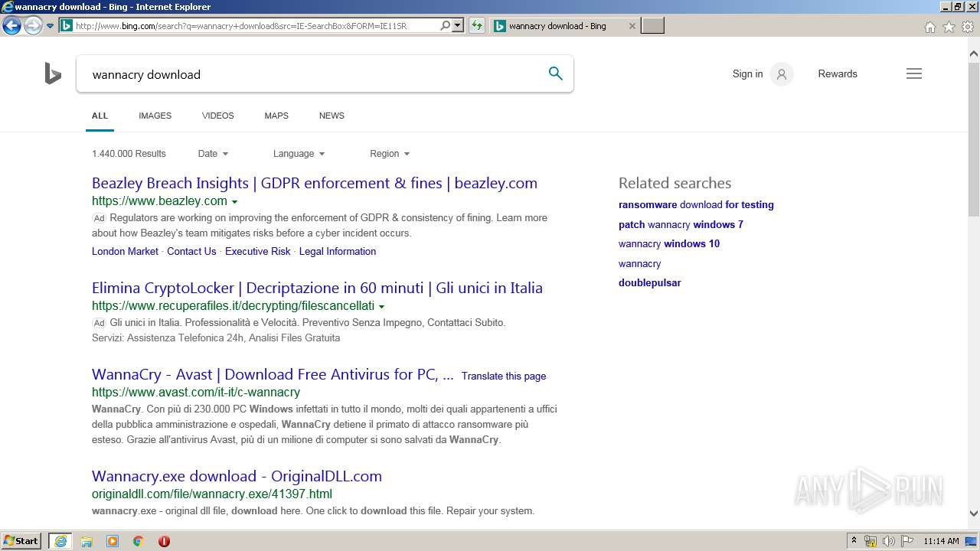Open the media player taskbar icon
Image resolution: width=980 pixels, height=551 pixels.
pos(113,541)
